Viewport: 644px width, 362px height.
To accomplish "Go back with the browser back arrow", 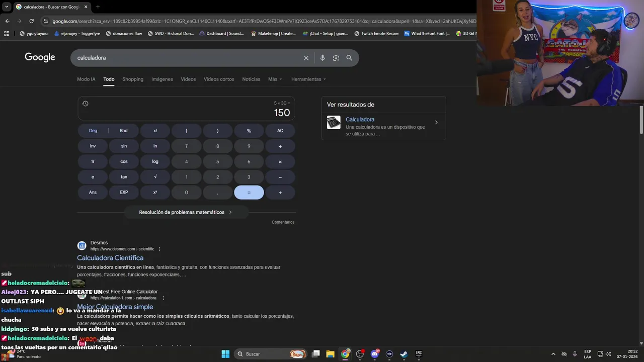I will [x=7, y=21].
